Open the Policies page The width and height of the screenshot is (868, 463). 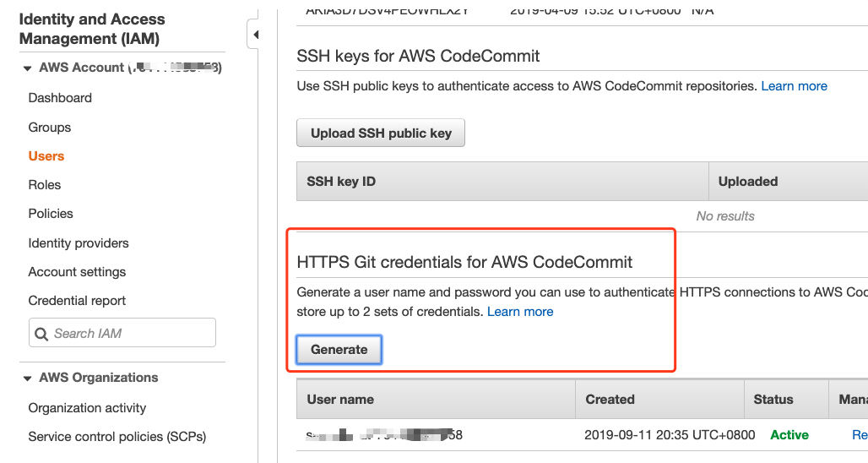pos(51,214)
